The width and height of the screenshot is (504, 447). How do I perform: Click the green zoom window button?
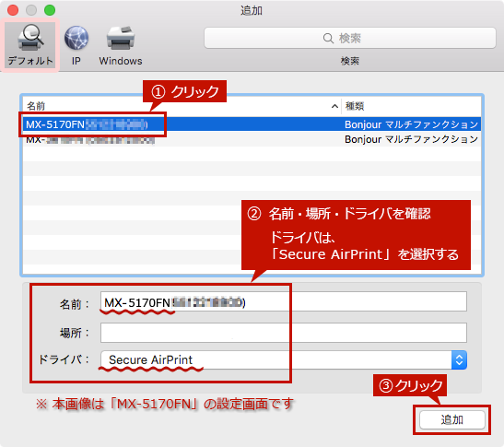(50, 10)
